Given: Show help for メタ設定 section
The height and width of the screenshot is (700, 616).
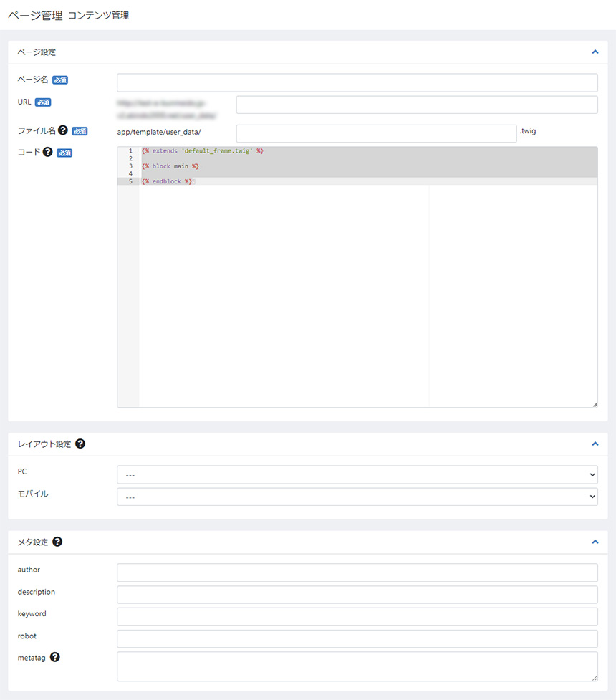Looking at the screenshot, I should [x=57, y=542].
